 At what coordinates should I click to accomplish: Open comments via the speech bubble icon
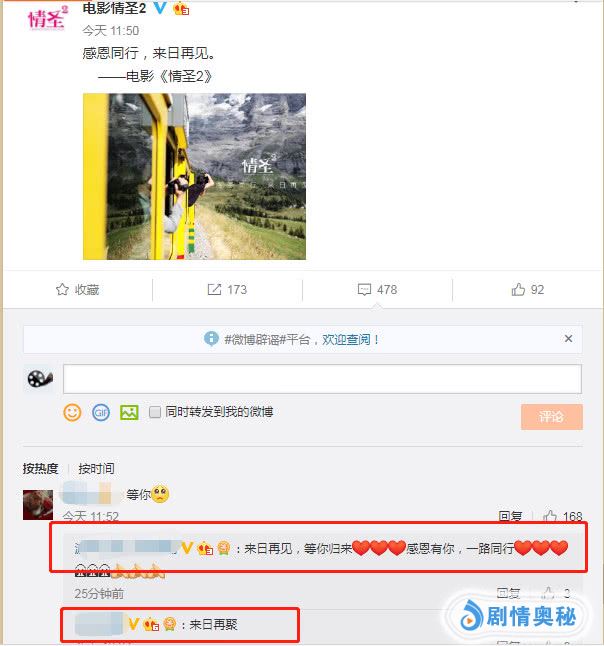coord(364,289)
